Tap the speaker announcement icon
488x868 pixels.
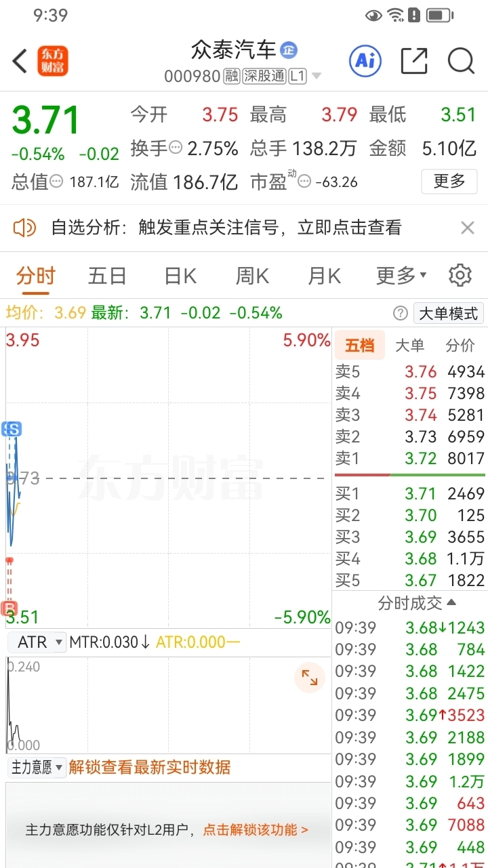[x=24, y=228]
